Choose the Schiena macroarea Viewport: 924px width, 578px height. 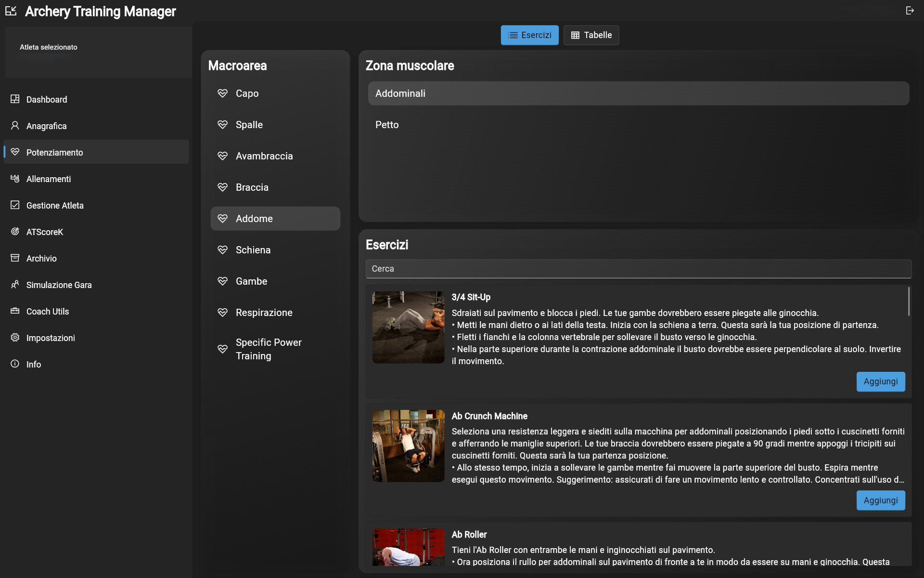point(275,250)
